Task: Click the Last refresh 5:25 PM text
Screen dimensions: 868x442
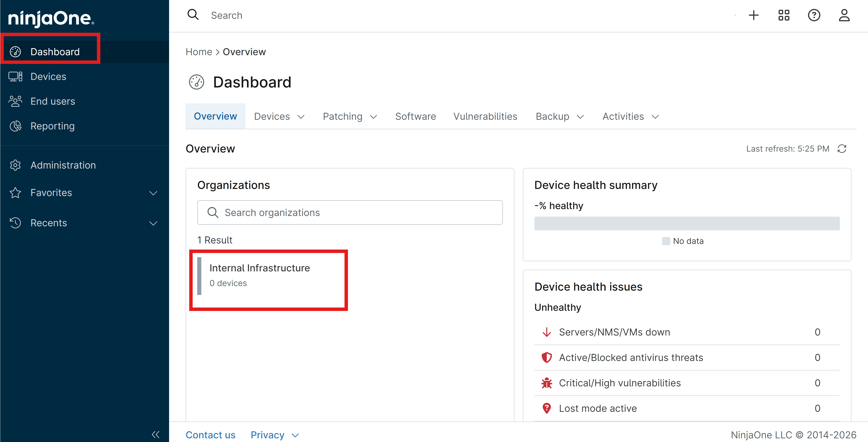Action: (x=787, y=149)
